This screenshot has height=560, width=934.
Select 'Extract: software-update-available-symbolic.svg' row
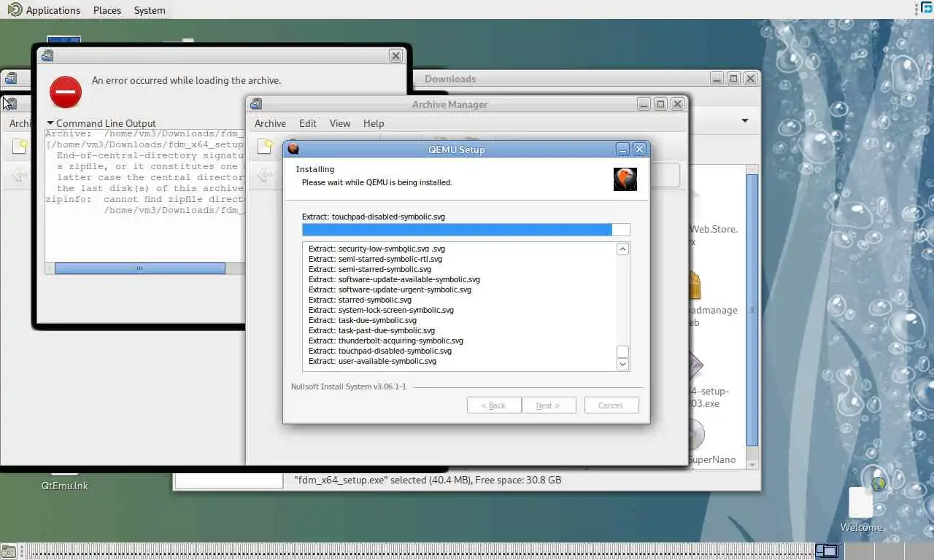394,279
